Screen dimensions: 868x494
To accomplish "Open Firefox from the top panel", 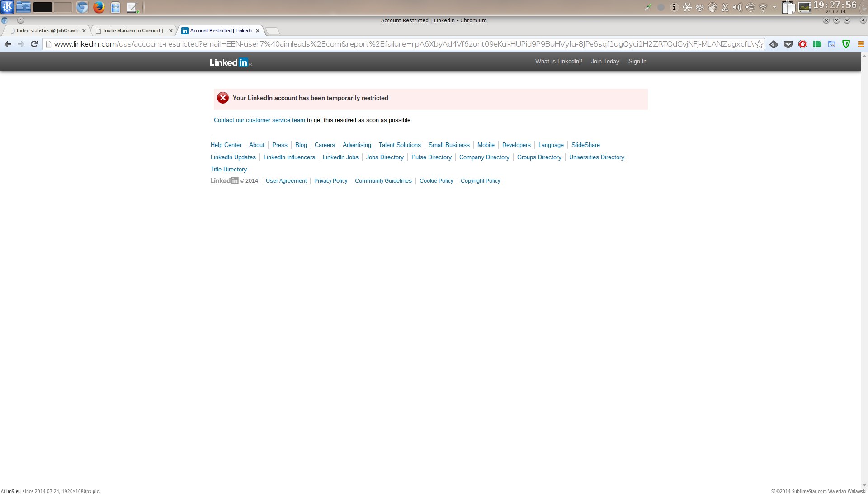I will coord(99,7).
